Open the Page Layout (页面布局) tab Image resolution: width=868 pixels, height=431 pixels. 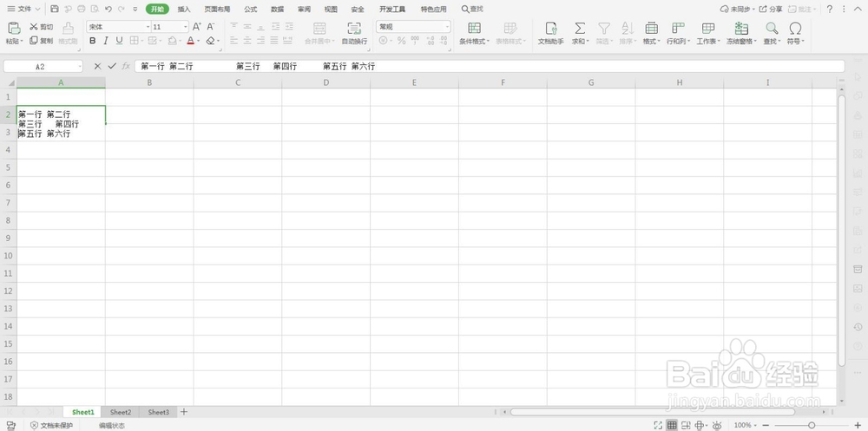(x=217, y=9)
